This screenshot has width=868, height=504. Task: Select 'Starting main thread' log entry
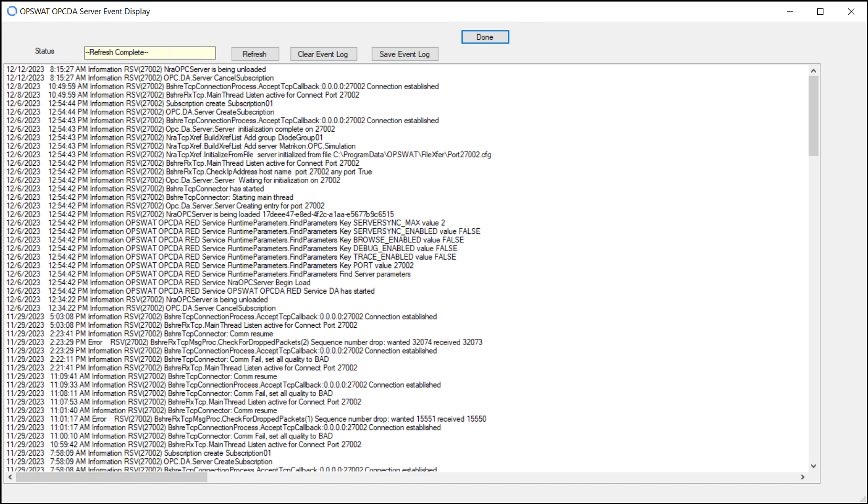coord(150,197)
